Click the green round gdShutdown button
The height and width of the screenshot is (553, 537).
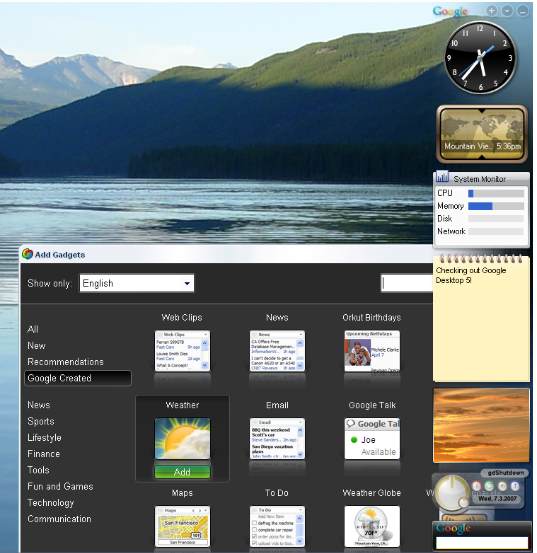(x=489, y=486)
